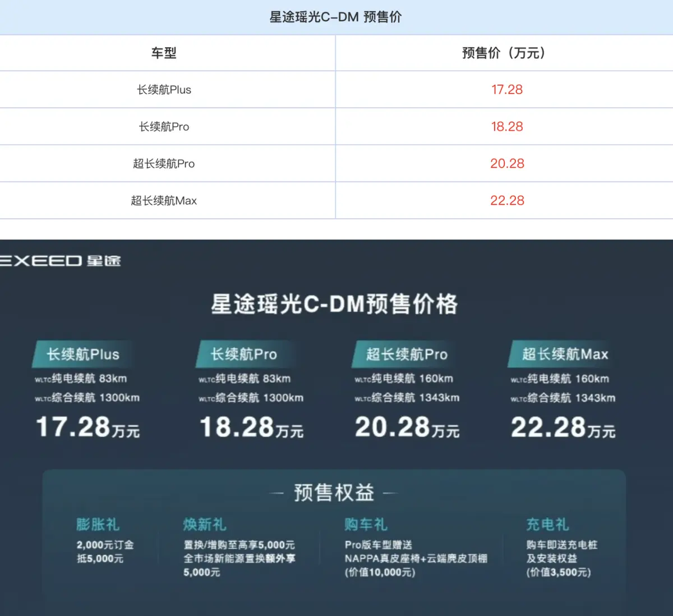Click the text 全市场新能源置换额外享

[239, 559]
